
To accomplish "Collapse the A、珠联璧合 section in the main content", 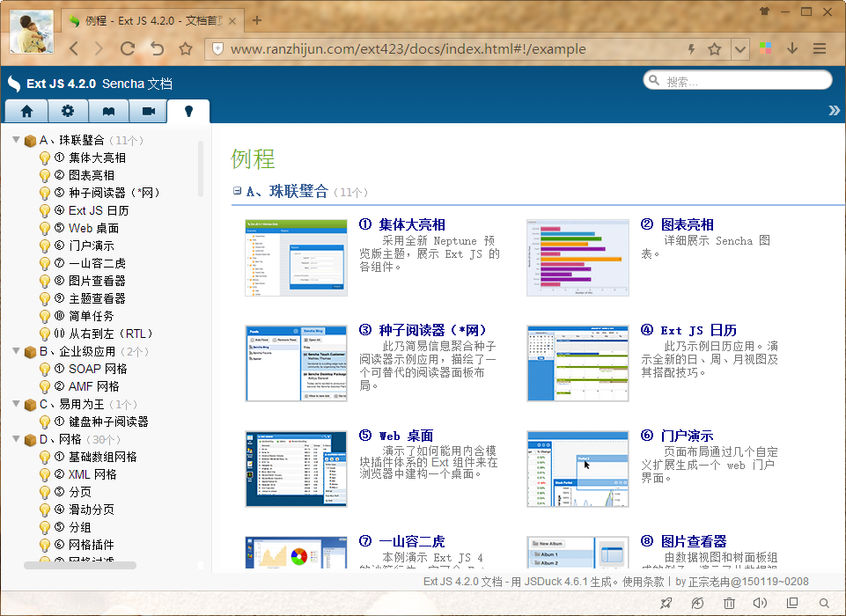I will tap(237, 190).
